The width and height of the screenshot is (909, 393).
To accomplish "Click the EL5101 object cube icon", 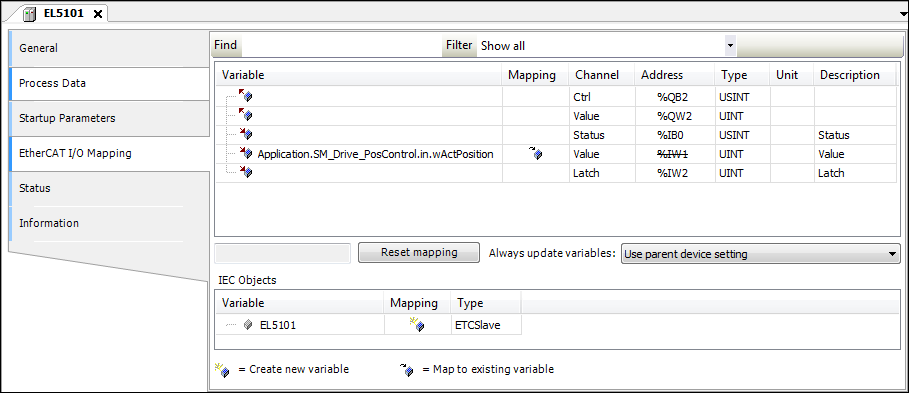I will (x=248, y=325).
